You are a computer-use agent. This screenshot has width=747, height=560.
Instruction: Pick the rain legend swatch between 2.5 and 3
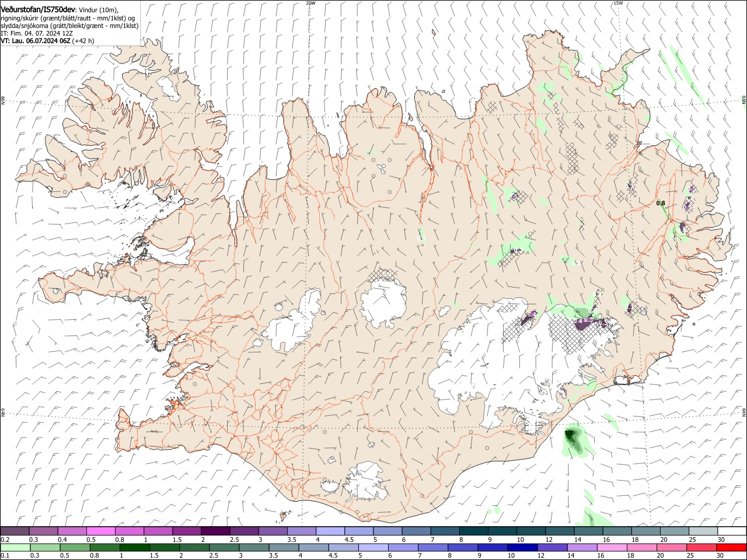(x=224, y=547)
